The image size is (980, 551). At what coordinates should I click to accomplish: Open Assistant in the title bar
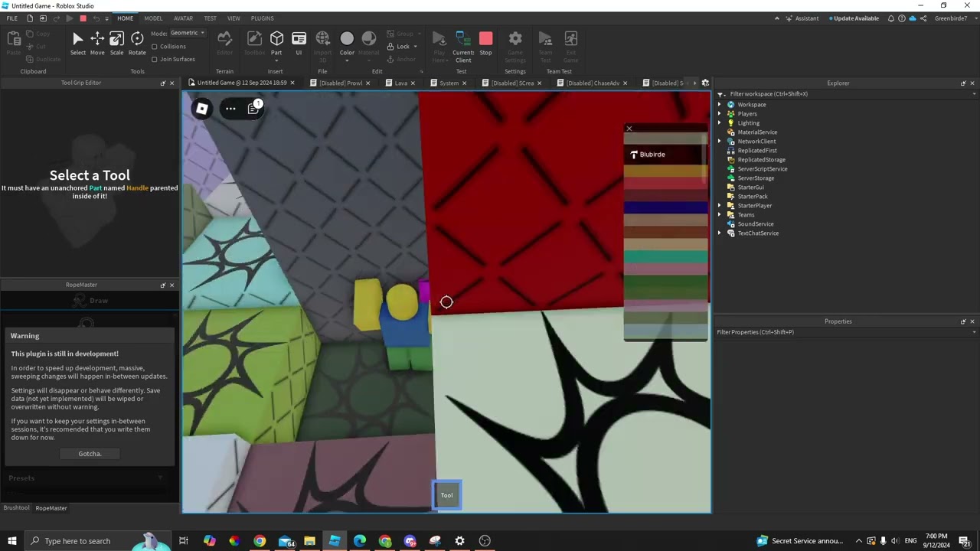[x=802, y=18]
